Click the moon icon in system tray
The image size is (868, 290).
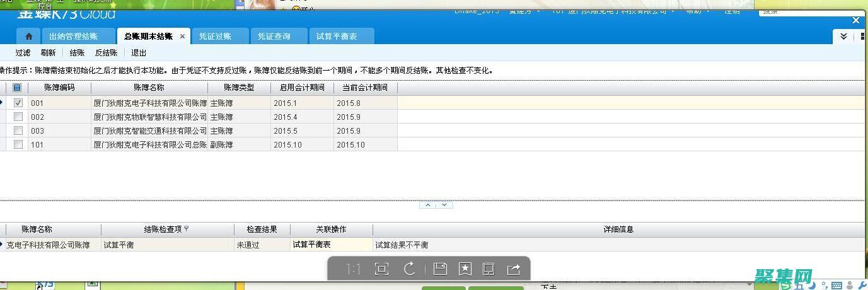[813, 285]
